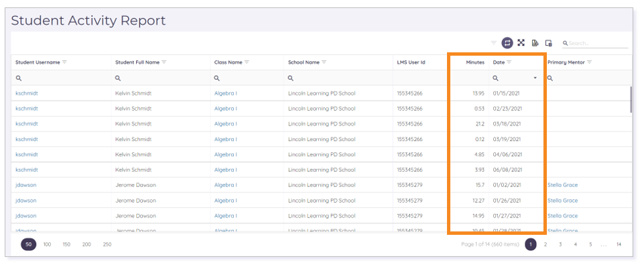Viewport: 644px width, 263px height.
Task: Jump to last page 14
Action: [x=619, y=244]
